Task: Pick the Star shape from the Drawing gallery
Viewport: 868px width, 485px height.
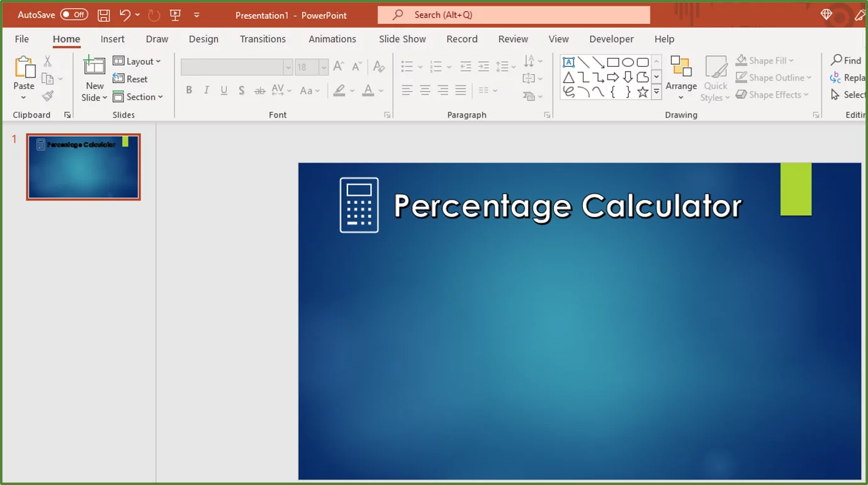Action: coord(642,91)
